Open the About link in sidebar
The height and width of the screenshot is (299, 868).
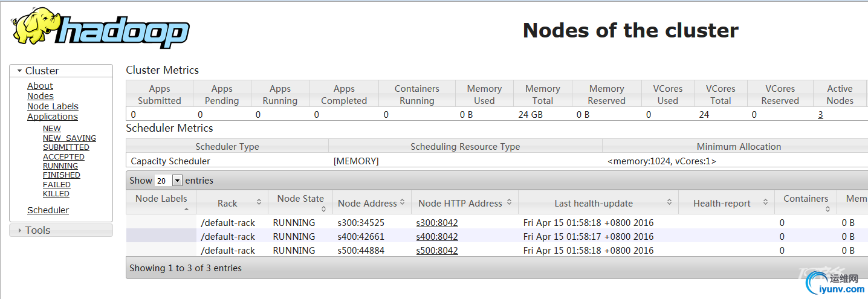click(x=40, y=86)
